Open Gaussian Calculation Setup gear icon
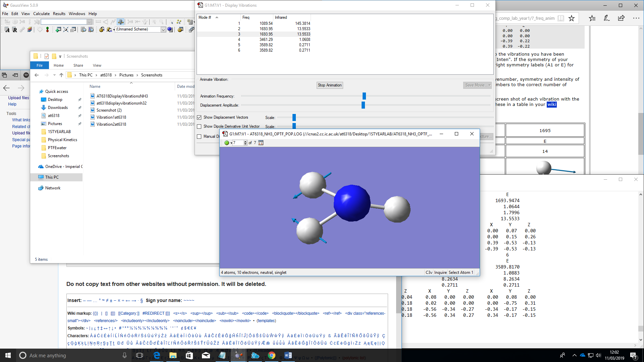The image size is (644, 362). point(102,29)
